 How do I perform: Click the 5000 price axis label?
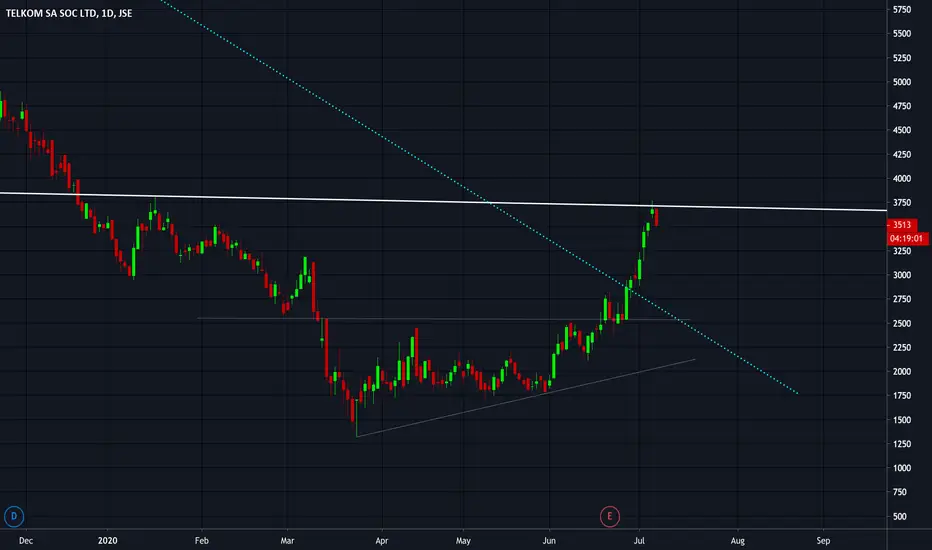coord(902,82)
